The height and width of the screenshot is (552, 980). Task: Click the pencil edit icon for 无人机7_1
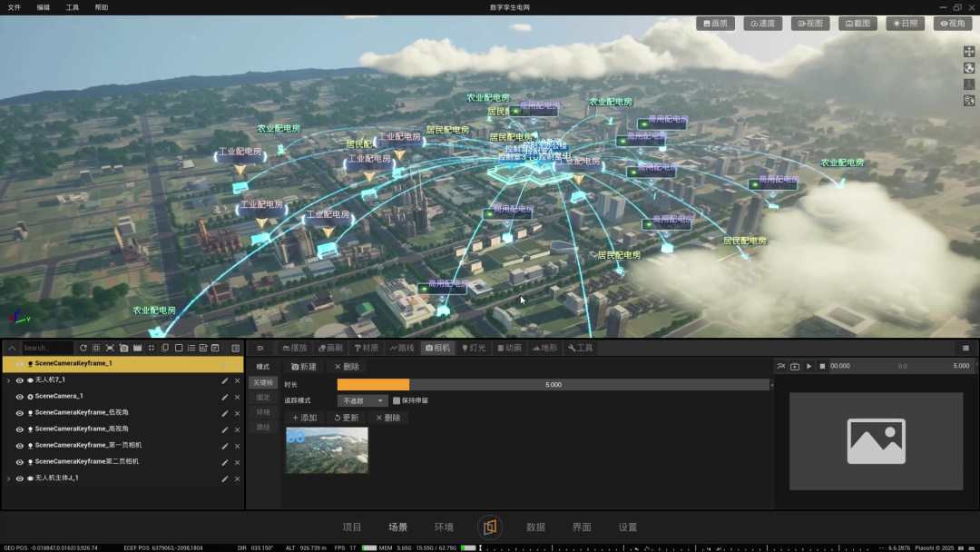(x=224, y=380)
